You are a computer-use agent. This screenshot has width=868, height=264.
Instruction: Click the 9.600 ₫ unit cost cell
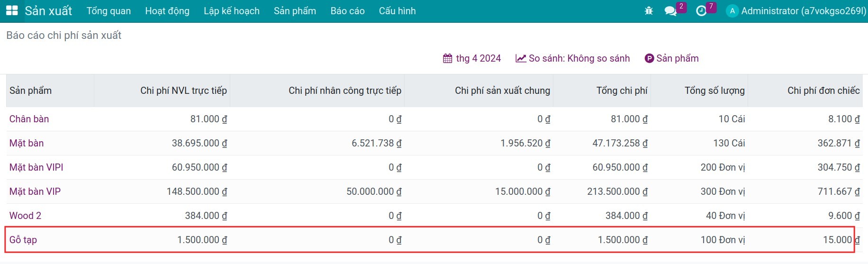tap(844, 216)
